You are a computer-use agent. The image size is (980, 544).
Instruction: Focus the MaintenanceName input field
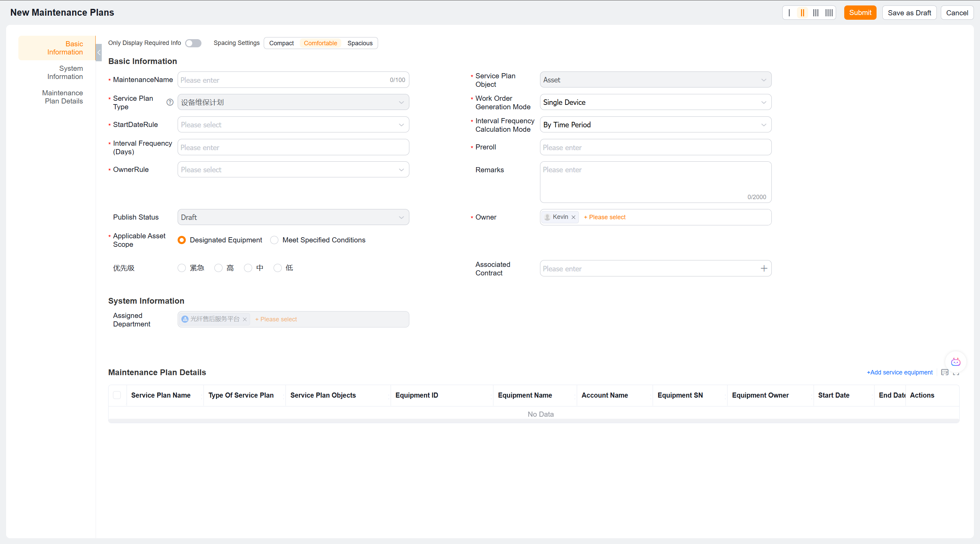coord(293,80)
